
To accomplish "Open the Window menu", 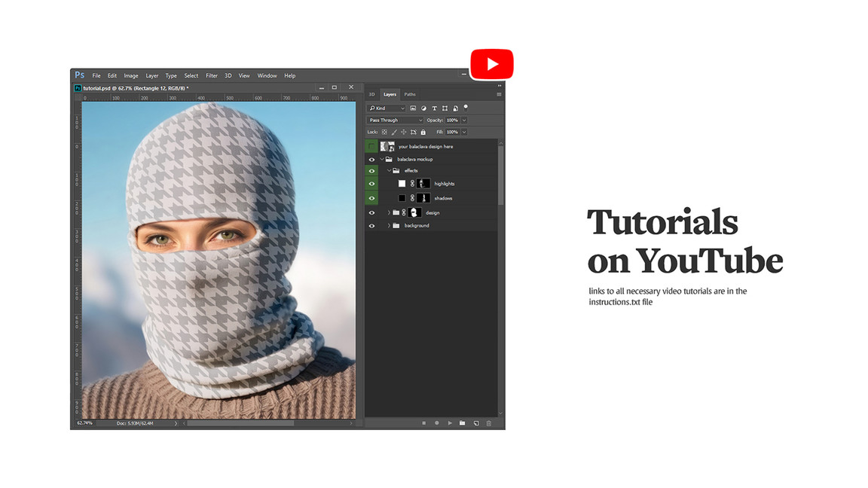I will pyautogui.click(x=267, y=76).
